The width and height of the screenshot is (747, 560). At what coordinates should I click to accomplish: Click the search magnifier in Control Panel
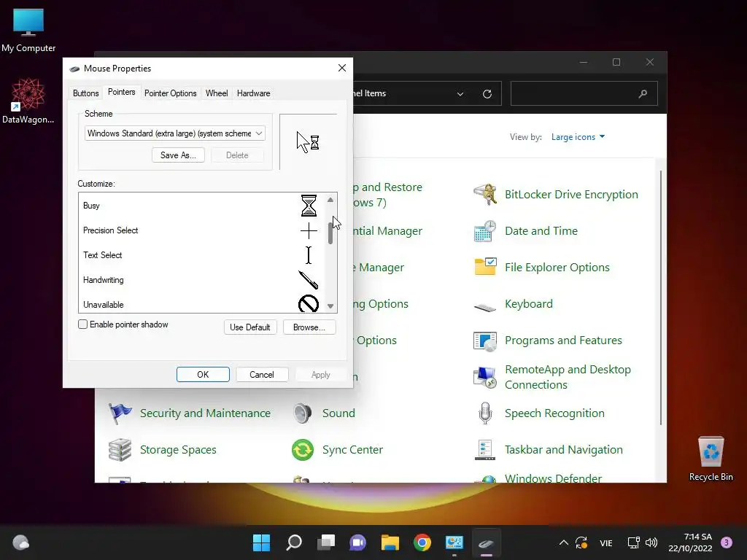pyautogui.click(x=643, y=94)
